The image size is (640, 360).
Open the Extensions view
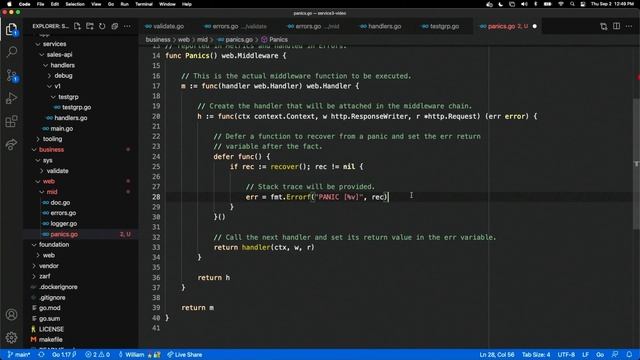coord(11,121)
